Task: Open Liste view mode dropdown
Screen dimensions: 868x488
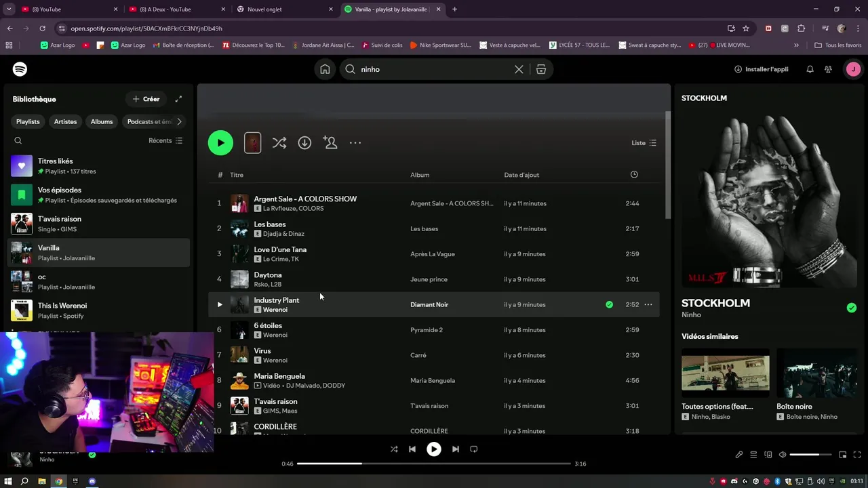Action: point(644,143)
